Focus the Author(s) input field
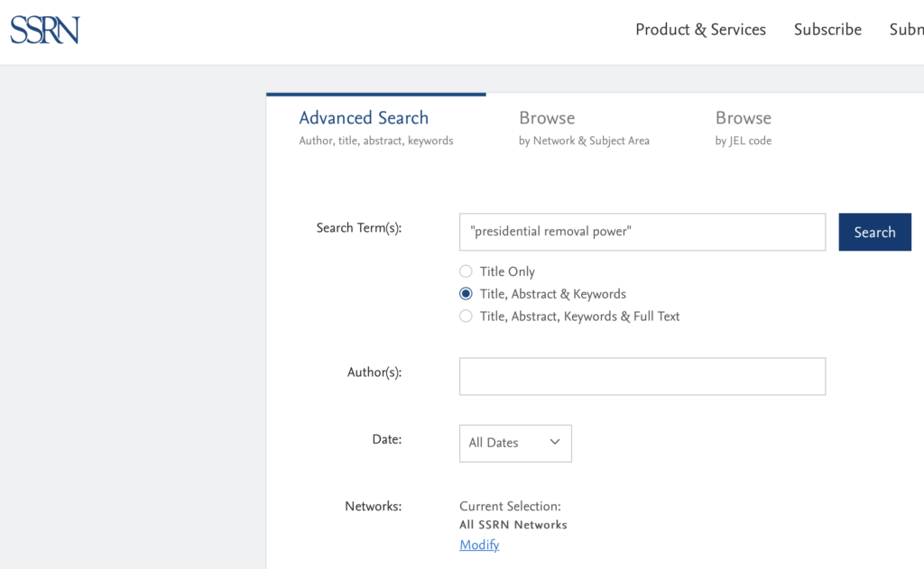 [642, 376]
